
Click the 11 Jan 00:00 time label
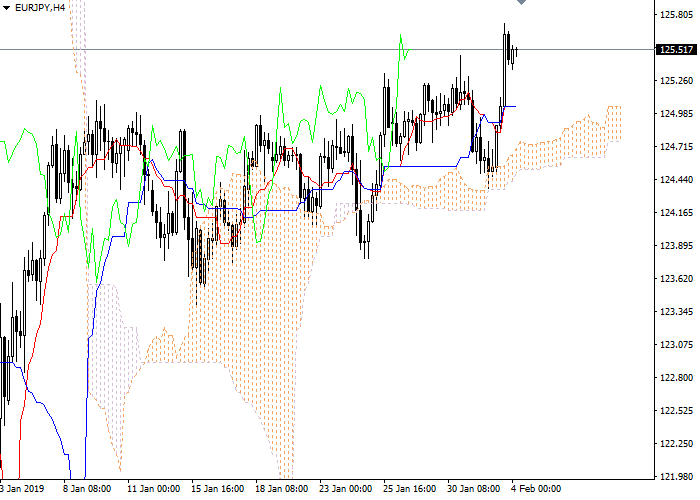(154, 489)
